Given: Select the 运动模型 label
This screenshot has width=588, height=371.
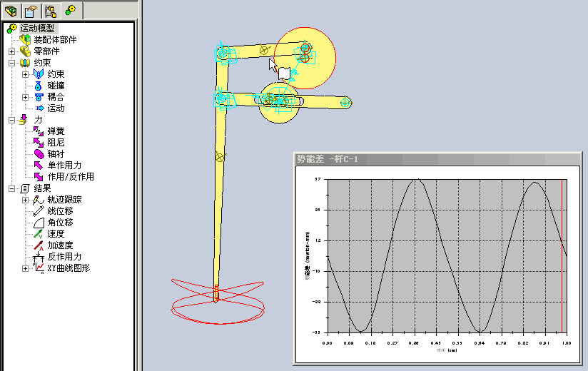Looking at the screenshot, I should [38, 29].
